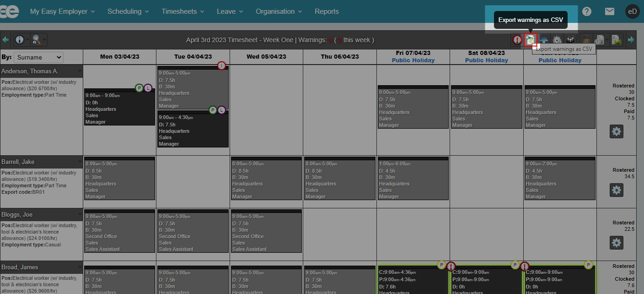Expand dropdown arrow next to magnifier icon
The height and width of the screenshot is (294, 644).
(x=44, y=40)
